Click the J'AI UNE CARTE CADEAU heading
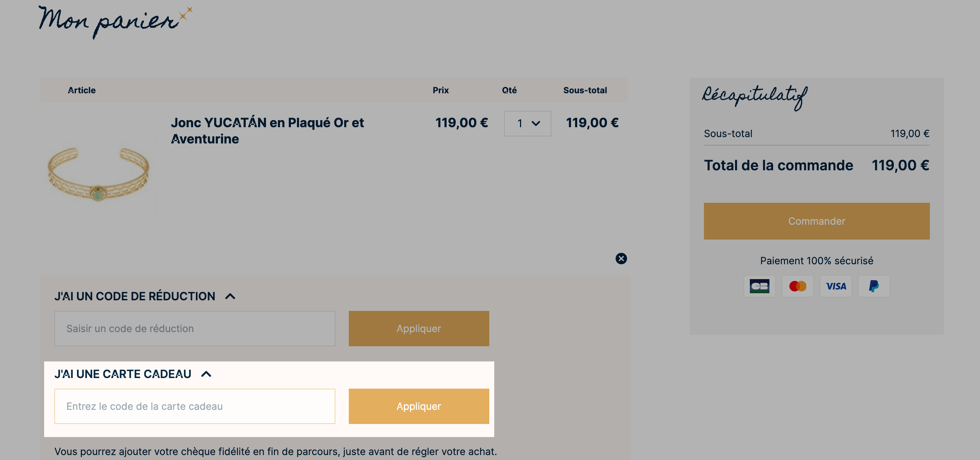 point(122,374)
